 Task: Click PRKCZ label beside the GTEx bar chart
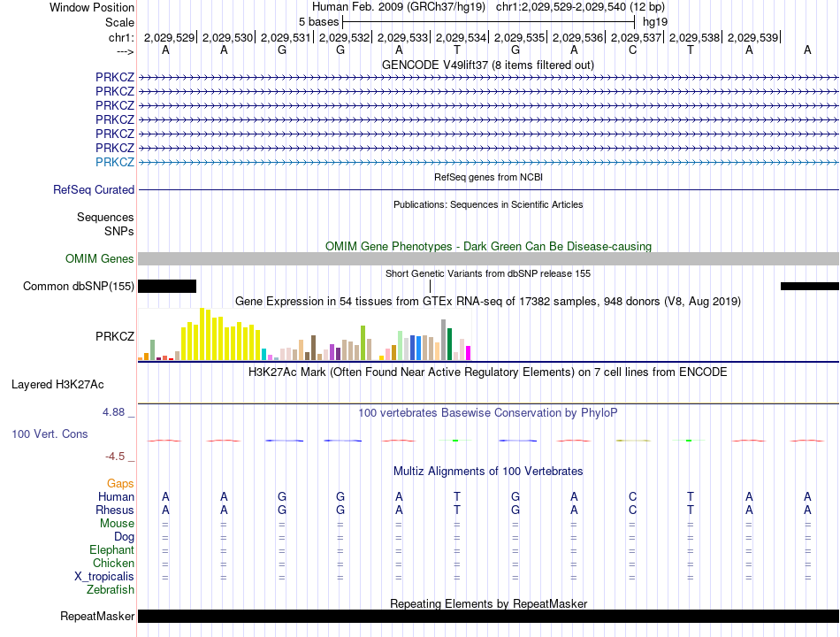click(x=115, y=336)
